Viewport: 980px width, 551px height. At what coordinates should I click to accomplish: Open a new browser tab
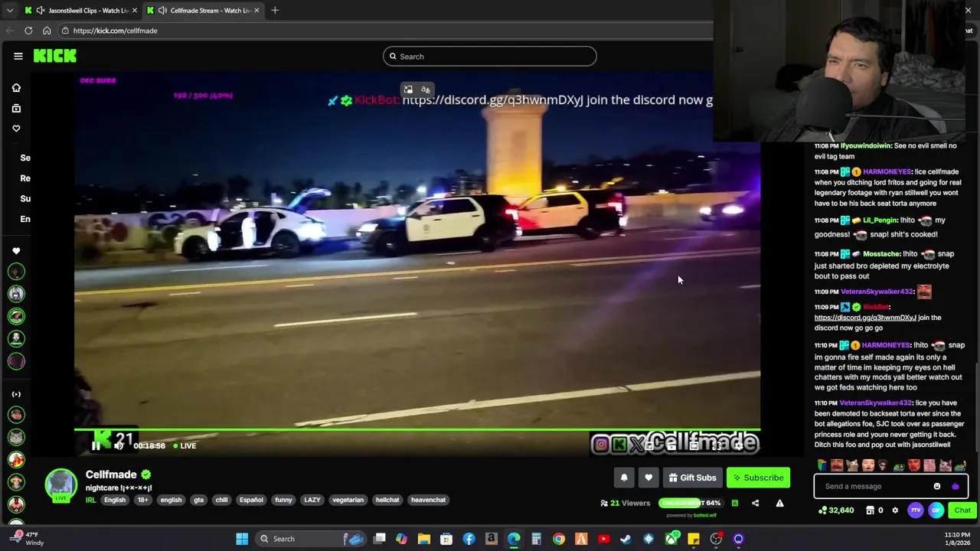275,11
